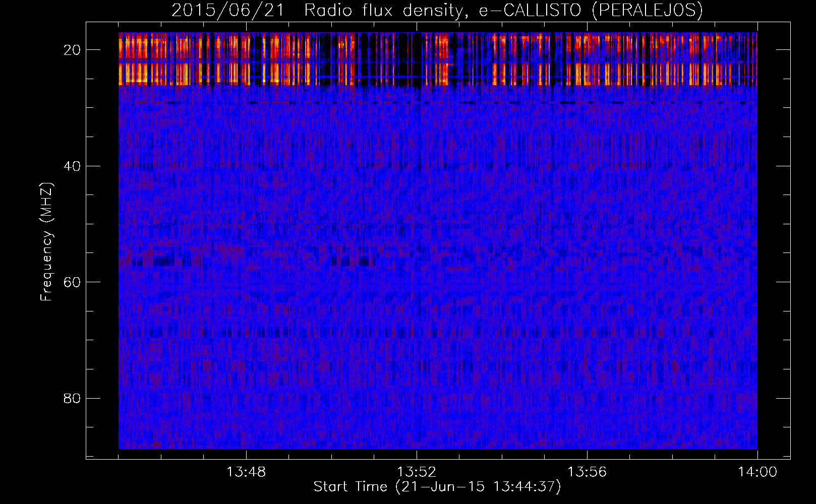Image resolution: width=816 pixels, height=504 pixels.
Task: Click the '13:48' time tick label
Action: tap(246, 472)
